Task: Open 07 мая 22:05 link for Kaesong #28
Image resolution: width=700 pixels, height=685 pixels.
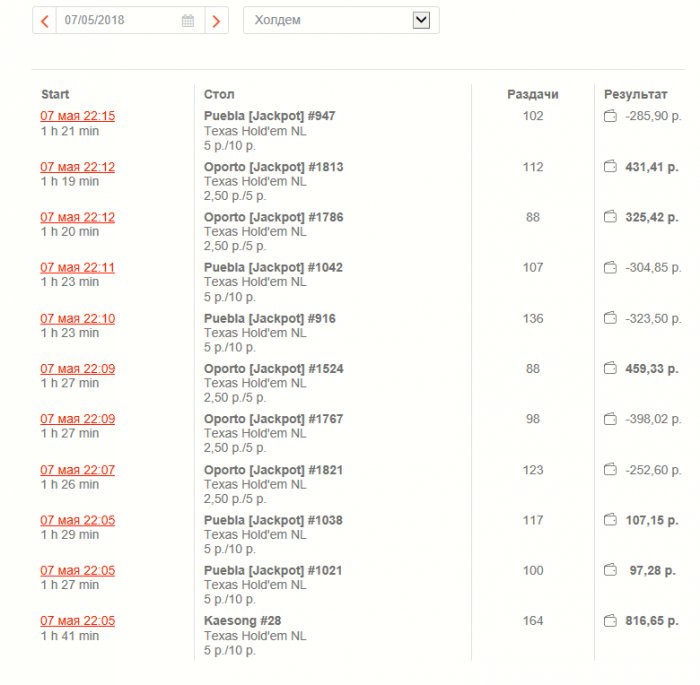Action: pos(78,621)
